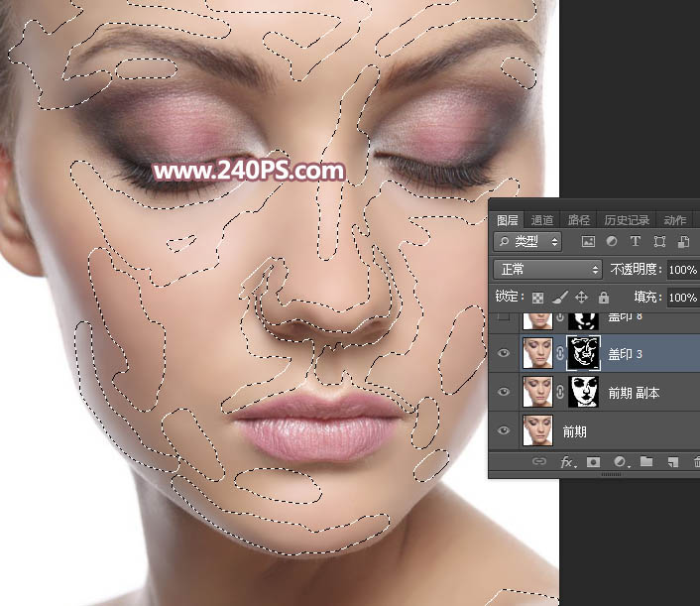Image resolution: width=700 pixels, height=606 pixels.
Task: Create new fill or adjustment layer icon
Action: tap(620, 462)
